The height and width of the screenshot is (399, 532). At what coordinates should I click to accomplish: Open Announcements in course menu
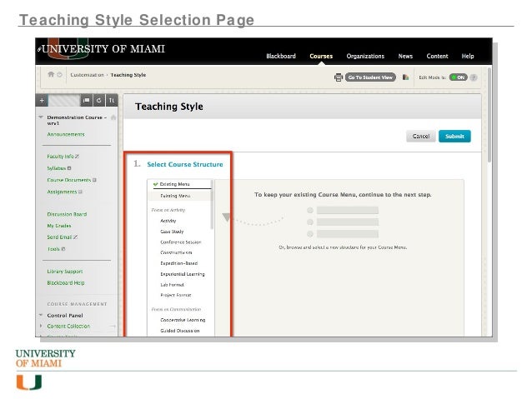coord(66,135)
